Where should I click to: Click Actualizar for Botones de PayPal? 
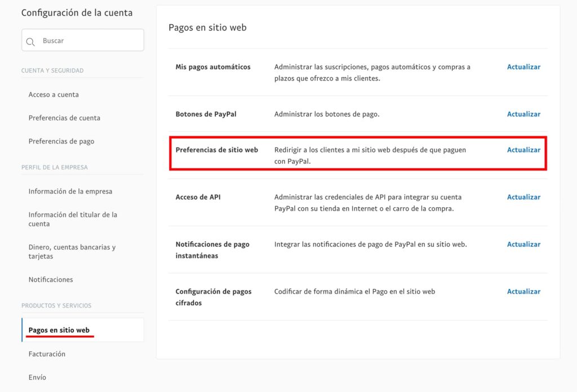click(x=523, y=114)
